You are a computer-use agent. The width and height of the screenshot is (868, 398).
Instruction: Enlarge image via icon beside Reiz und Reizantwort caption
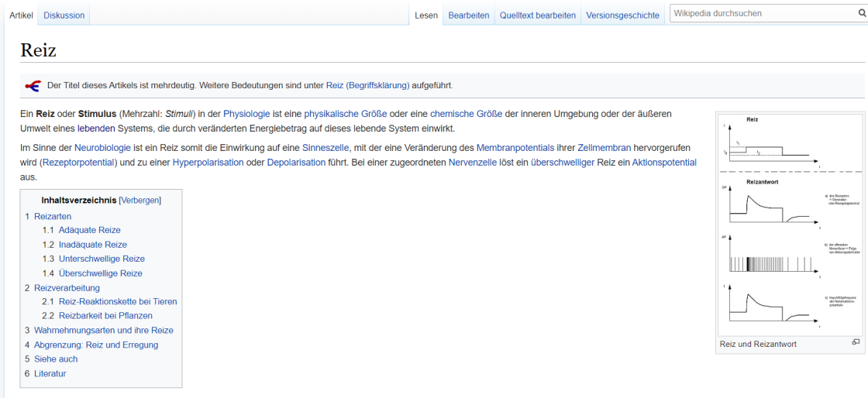pos(856,342)
